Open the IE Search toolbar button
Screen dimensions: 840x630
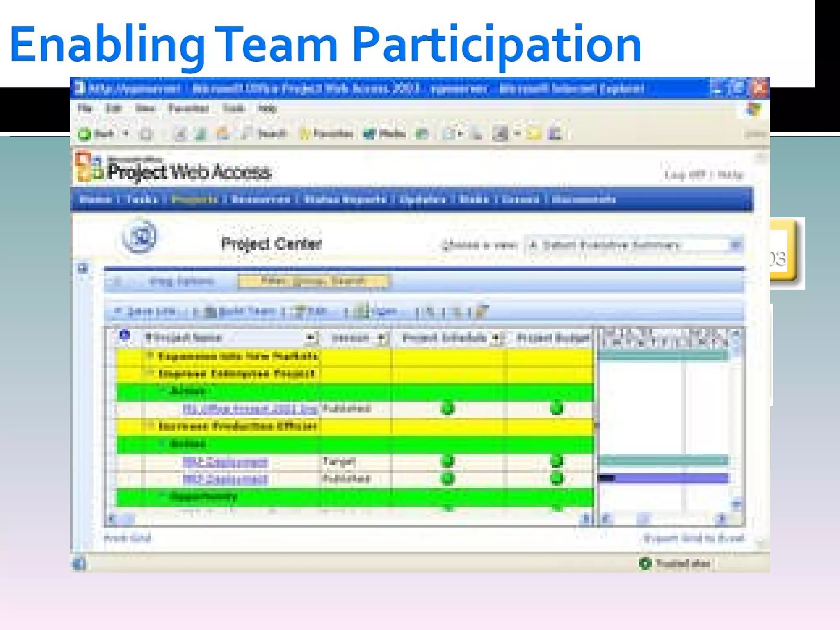264,133
